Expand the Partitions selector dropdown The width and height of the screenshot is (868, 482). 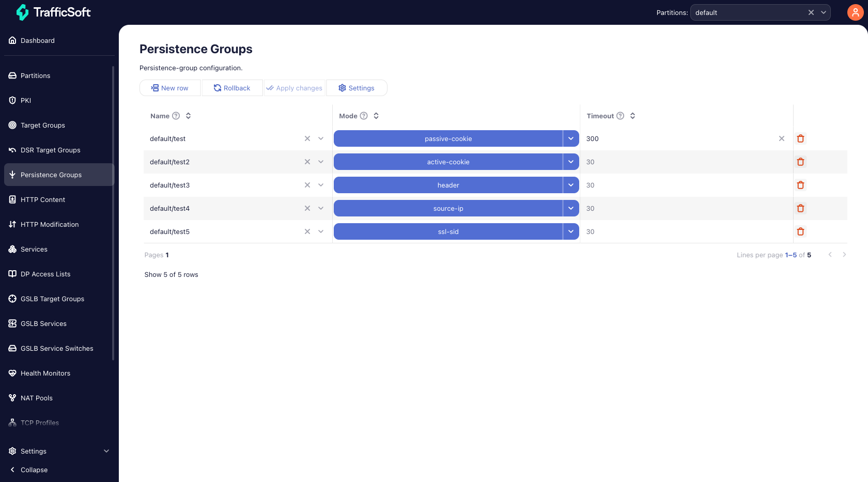[x=824, y=12]
